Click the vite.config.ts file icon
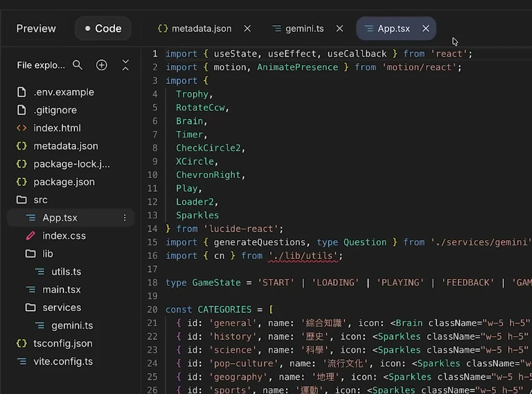532x394 pixels. pos(21,362)
